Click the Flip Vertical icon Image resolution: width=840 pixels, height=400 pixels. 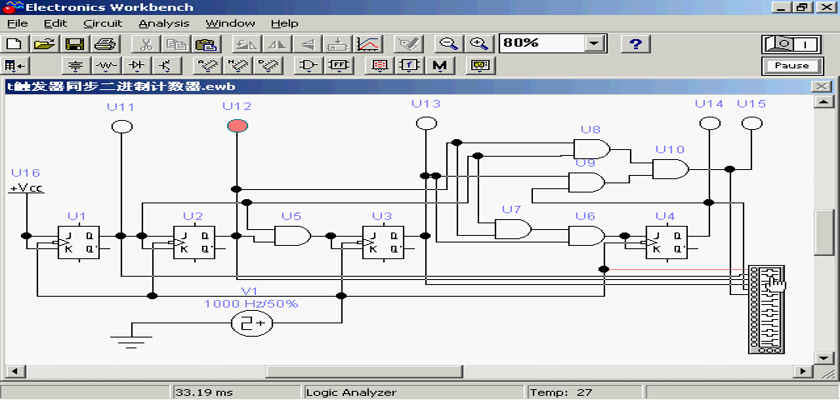(308, 44)
